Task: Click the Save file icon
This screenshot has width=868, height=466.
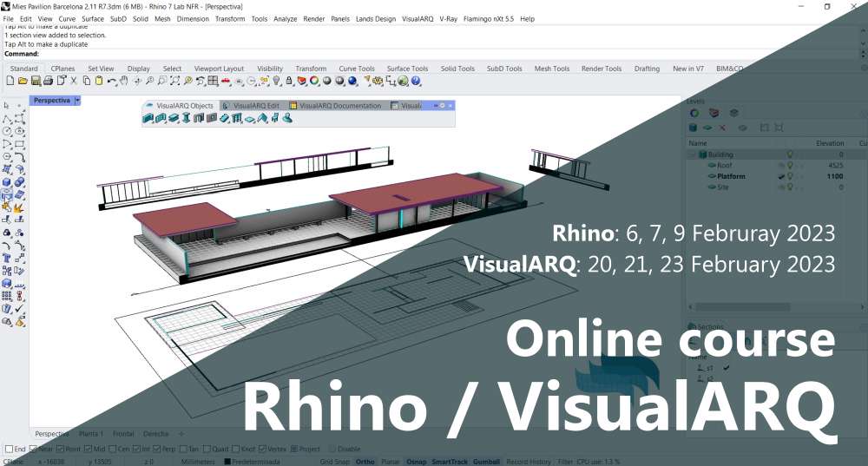Action: click(x=36, y=81)
